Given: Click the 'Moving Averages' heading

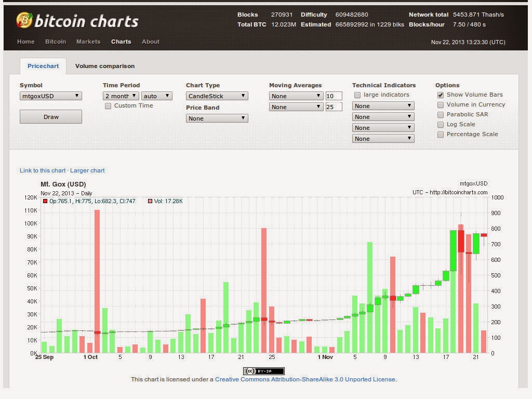Looking at the screenshot, I should click(295, 85).
